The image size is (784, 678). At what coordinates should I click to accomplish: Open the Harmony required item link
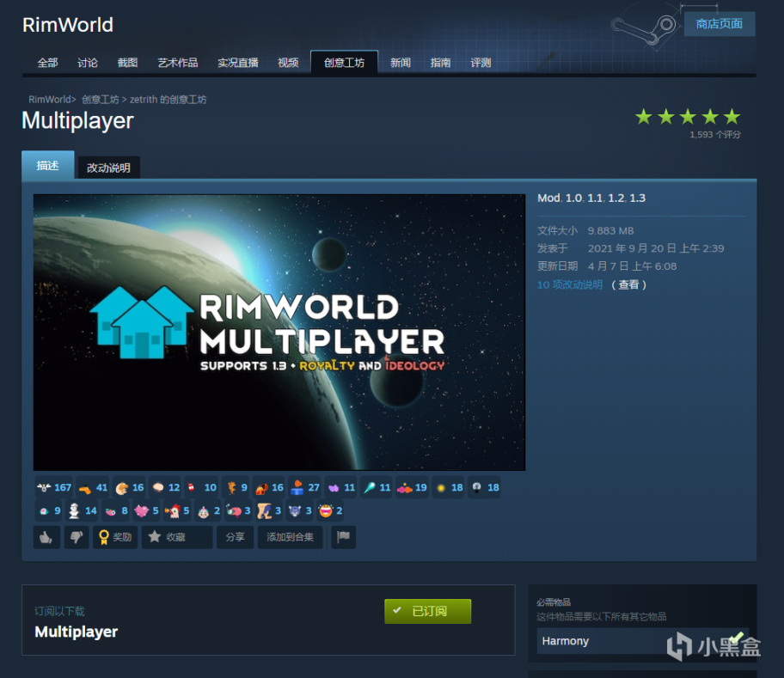click(x=642, y=641)
